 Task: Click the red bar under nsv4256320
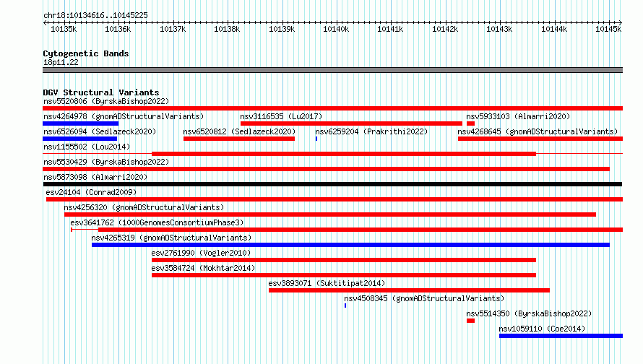(x=330, y=214)
